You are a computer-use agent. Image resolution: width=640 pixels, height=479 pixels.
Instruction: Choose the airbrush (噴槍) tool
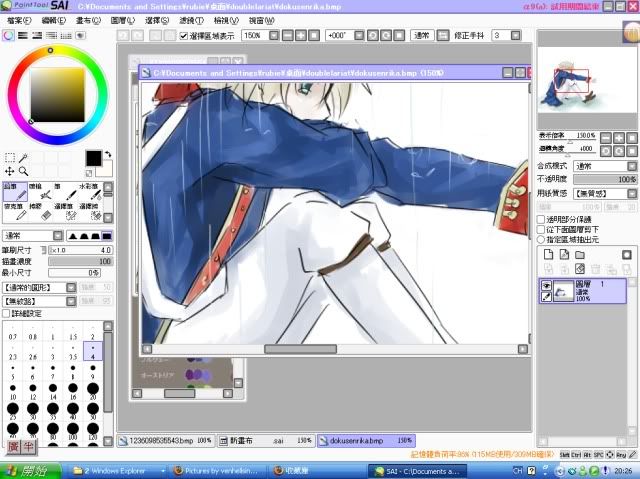[x=40, y=192]
